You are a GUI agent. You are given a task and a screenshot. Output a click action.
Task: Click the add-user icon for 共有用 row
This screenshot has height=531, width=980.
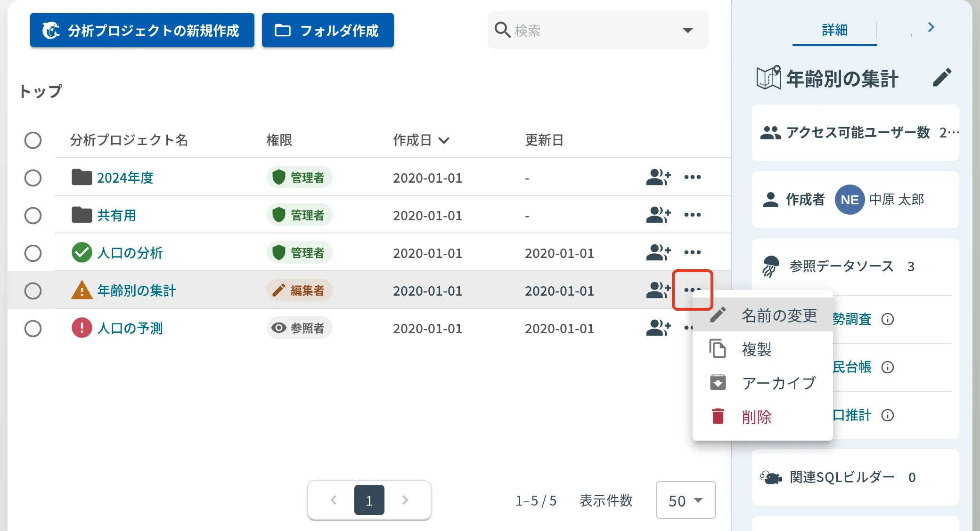tap(658, 215)
